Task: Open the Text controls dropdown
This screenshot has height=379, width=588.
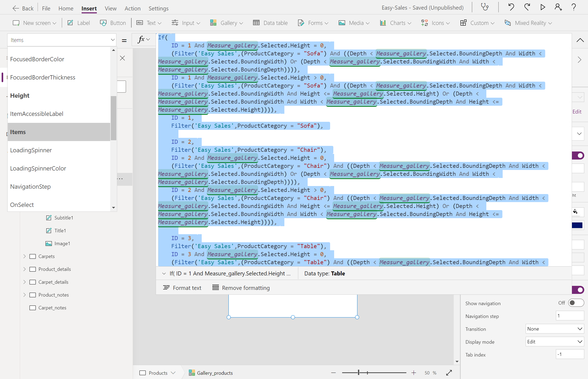Action: (149, 23)
